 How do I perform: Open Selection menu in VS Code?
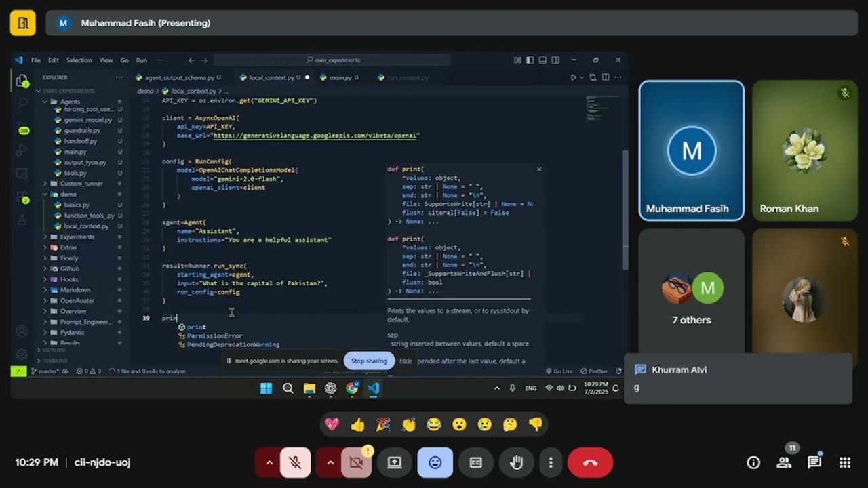pos(79,60)
